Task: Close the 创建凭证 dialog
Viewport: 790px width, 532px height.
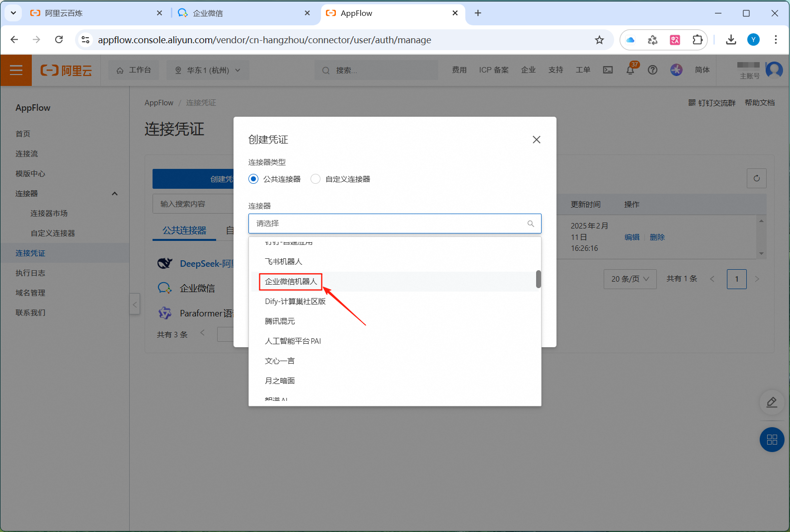Action: point(536,140)
